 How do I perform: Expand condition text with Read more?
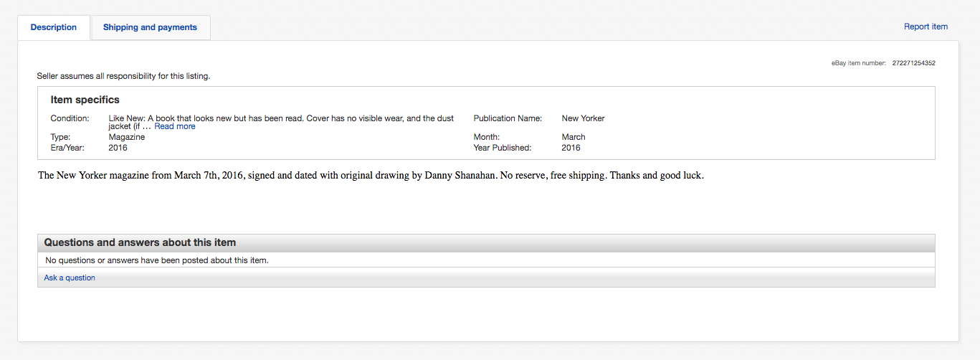(x=174, y=126)
